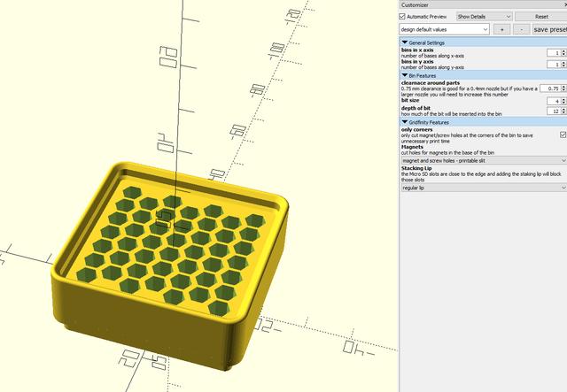567x392 pixels.
Task: Click the 'bins in x axis' label
Action: tap(417, 50)
